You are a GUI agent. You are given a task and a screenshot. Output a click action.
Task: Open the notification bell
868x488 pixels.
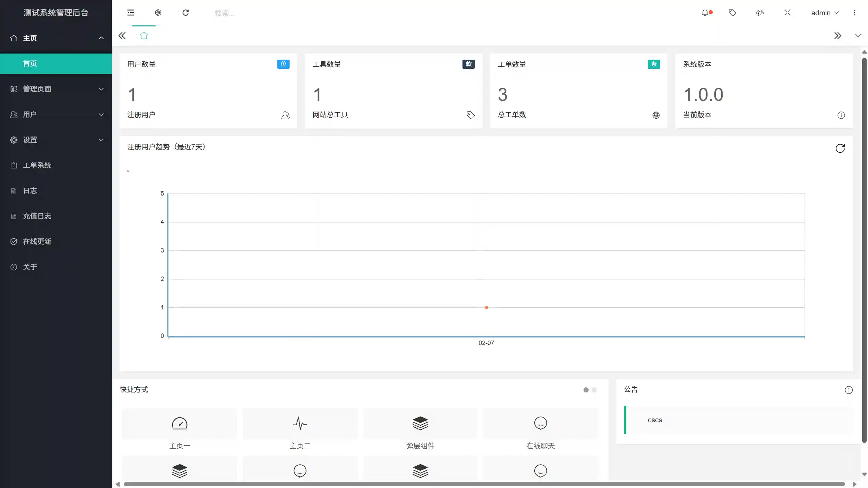tap(705, 13)
